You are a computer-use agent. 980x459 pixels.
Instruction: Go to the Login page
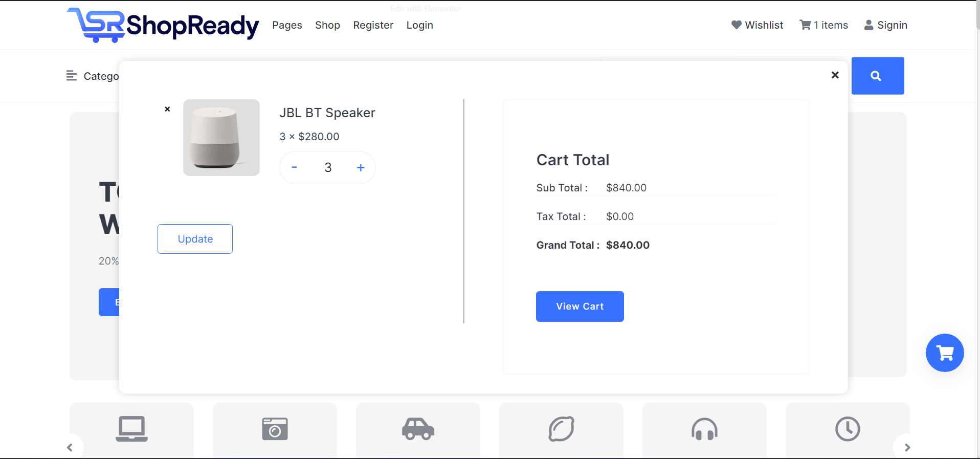(419, 25)
